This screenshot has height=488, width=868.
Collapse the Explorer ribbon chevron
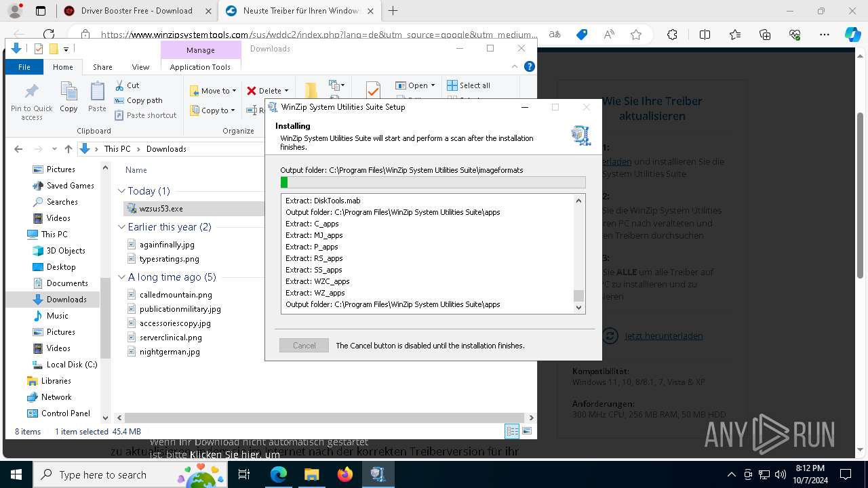pyautogui.click(x=515, y=66)
